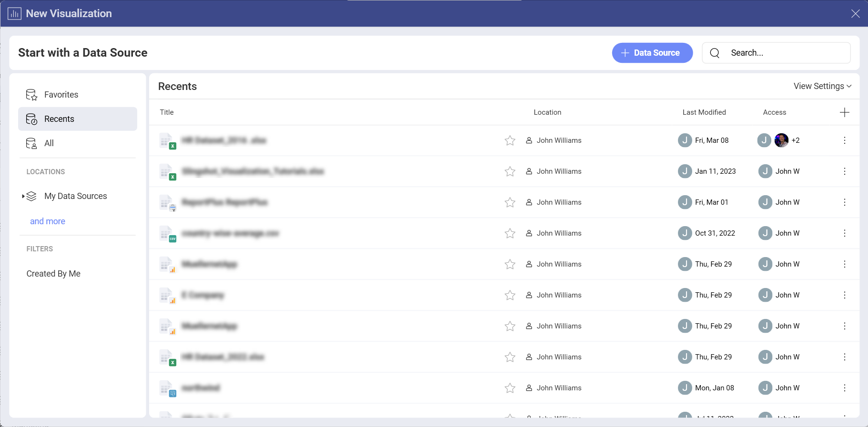Click 'John W' access in Jan 11, 2023 row
Viewport: 868px width, 427px height.
click(787, 171)
